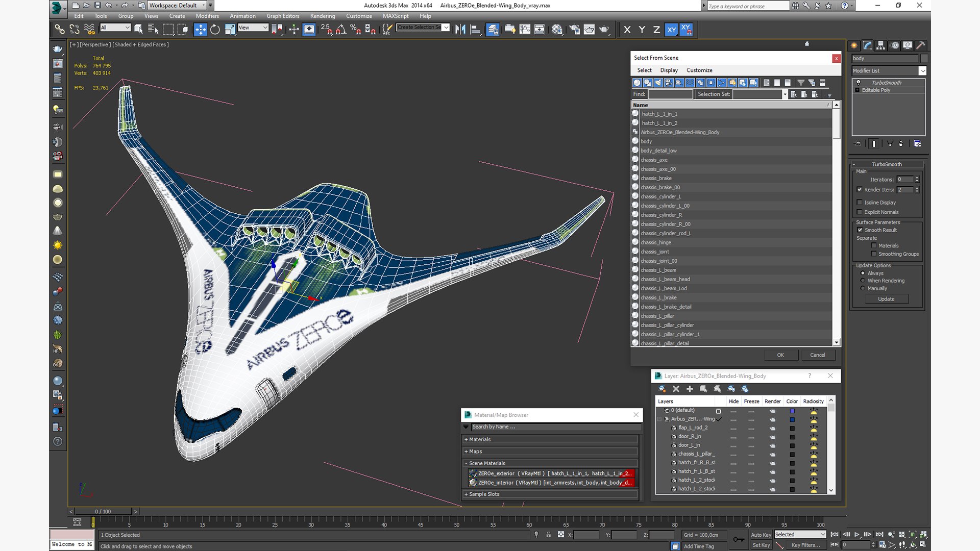Open the Modifier List dropdown
The image size is (980, 551).
(x=922, y=70)
